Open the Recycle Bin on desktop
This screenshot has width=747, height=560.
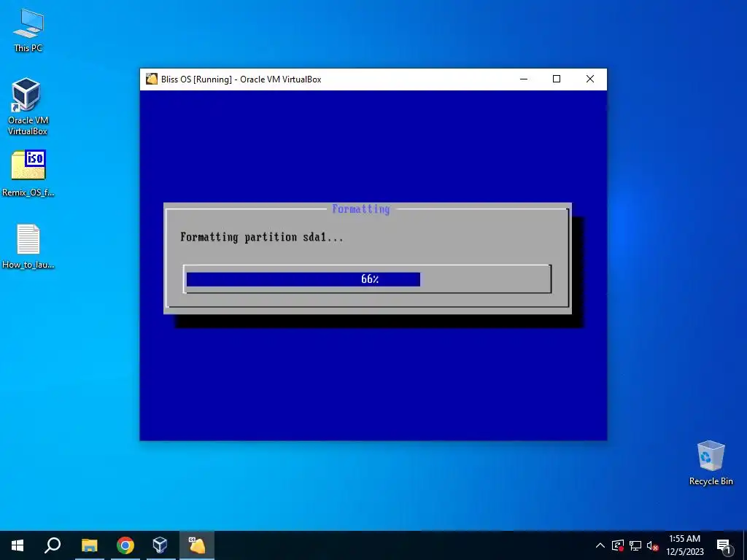point(711,463)
